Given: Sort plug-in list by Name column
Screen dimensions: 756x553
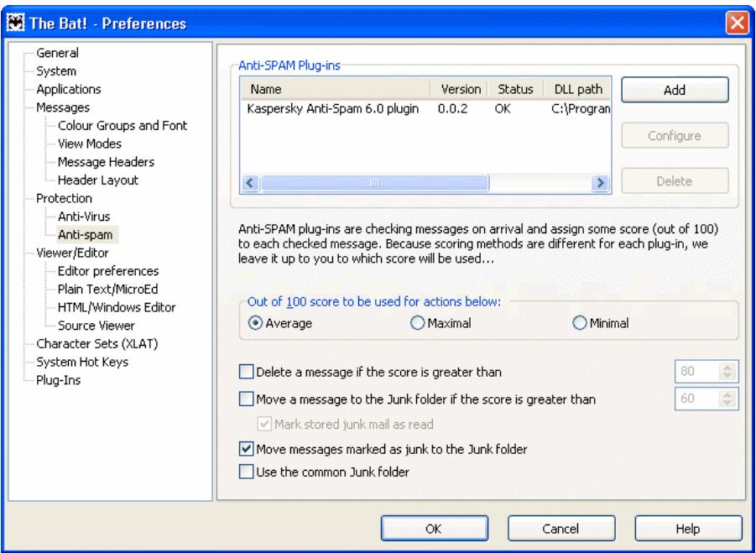Looking at the screenshot, I should (336, 89).
